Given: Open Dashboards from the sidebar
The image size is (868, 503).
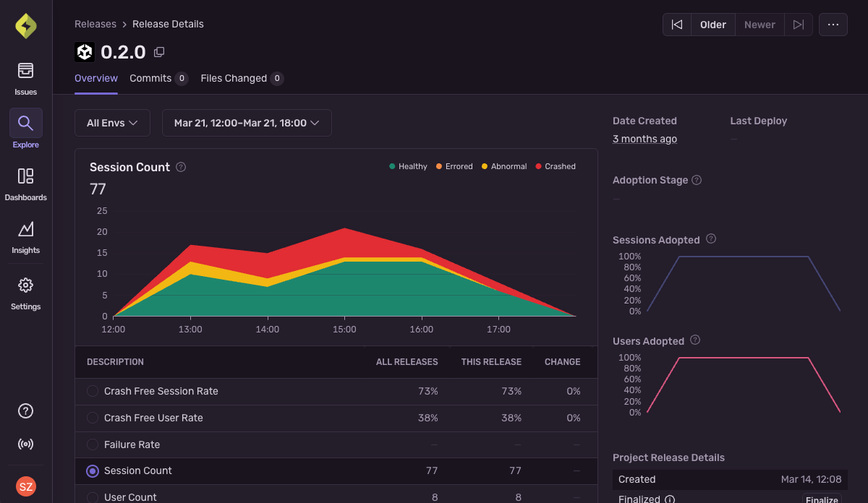Looking at the screenshot, I should click(25, 183).
